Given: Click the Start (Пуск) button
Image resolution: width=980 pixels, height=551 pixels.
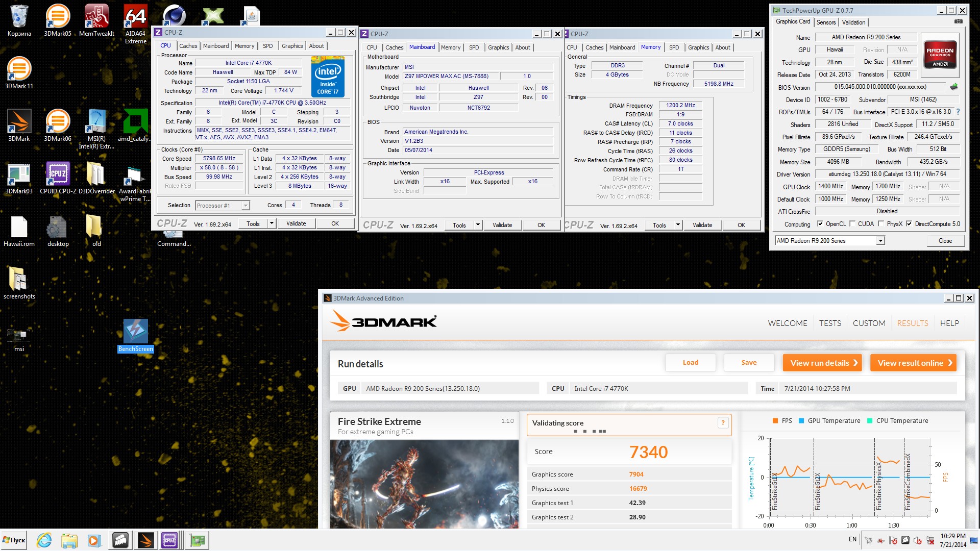Looking at the screenshot, I should 14,540.
